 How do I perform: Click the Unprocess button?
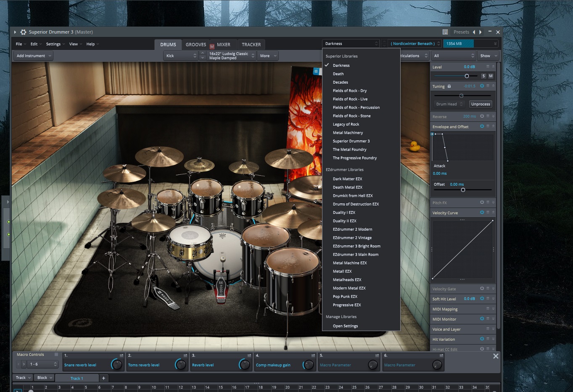point(481,104)
